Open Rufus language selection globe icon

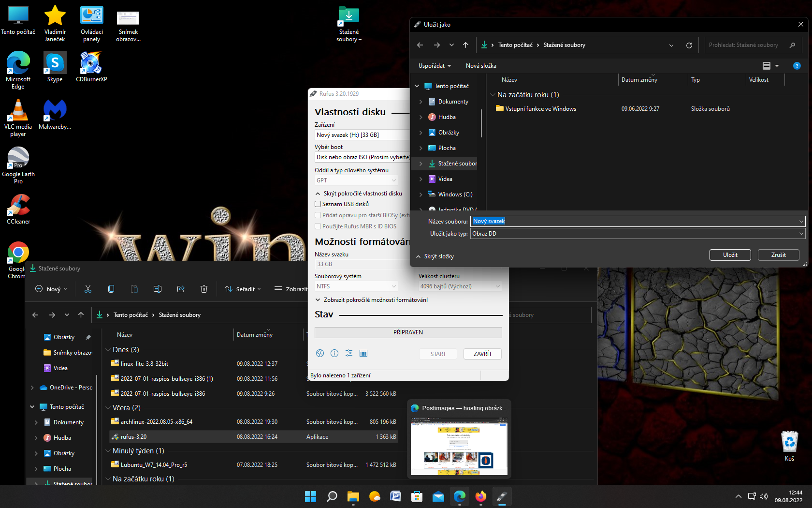[320, 353]
